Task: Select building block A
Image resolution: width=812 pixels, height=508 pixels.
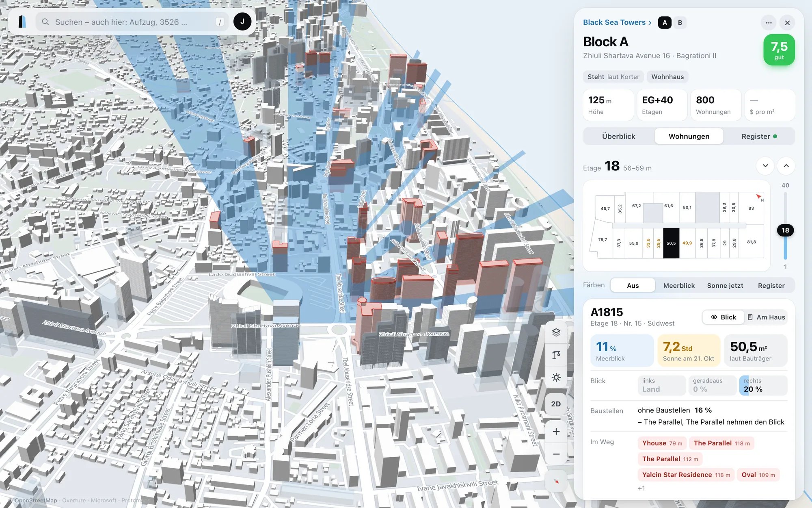Action: click(x=665, y=23)
